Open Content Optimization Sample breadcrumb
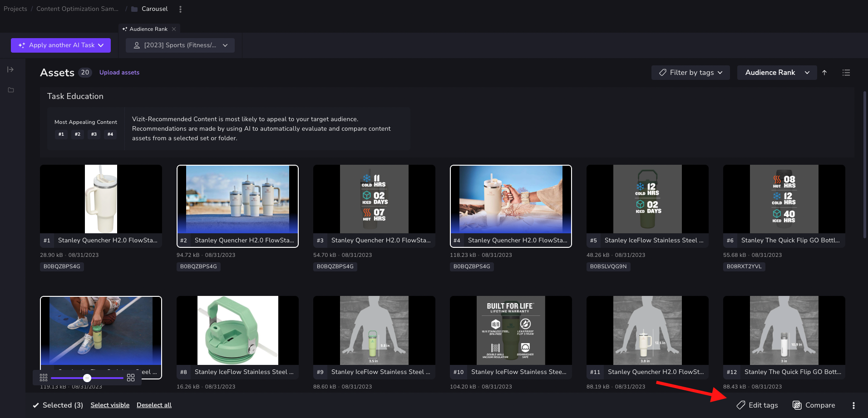This screenshot has height=418, width=868. (x=77, y=9)
